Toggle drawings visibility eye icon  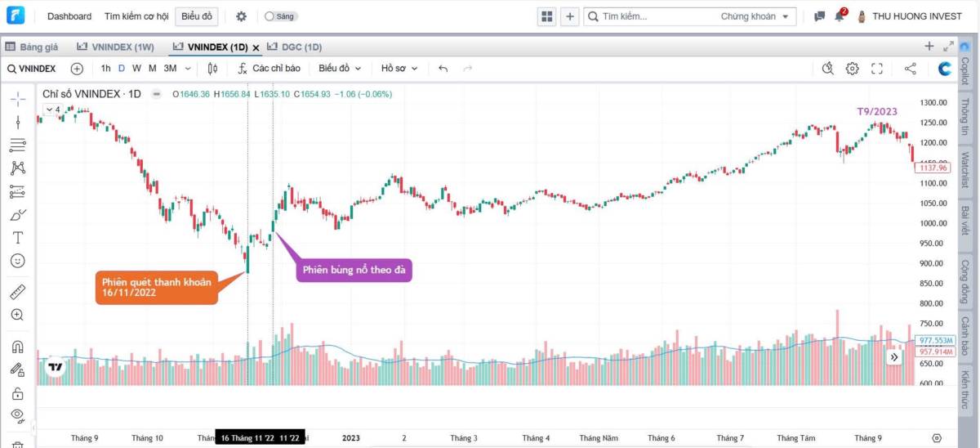18,415
